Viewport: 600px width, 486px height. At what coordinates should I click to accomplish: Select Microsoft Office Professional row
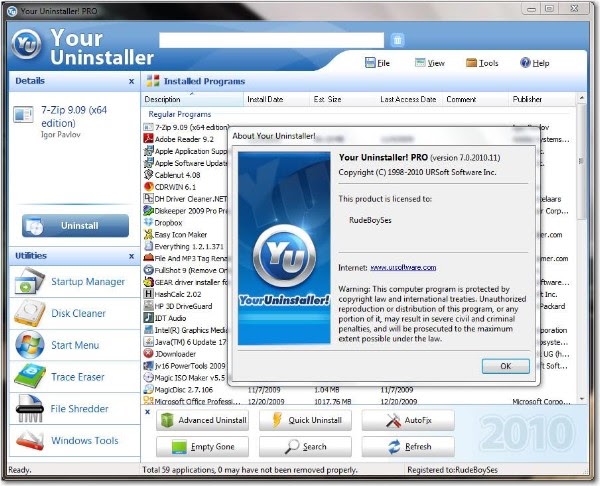[x=359, y=401]
